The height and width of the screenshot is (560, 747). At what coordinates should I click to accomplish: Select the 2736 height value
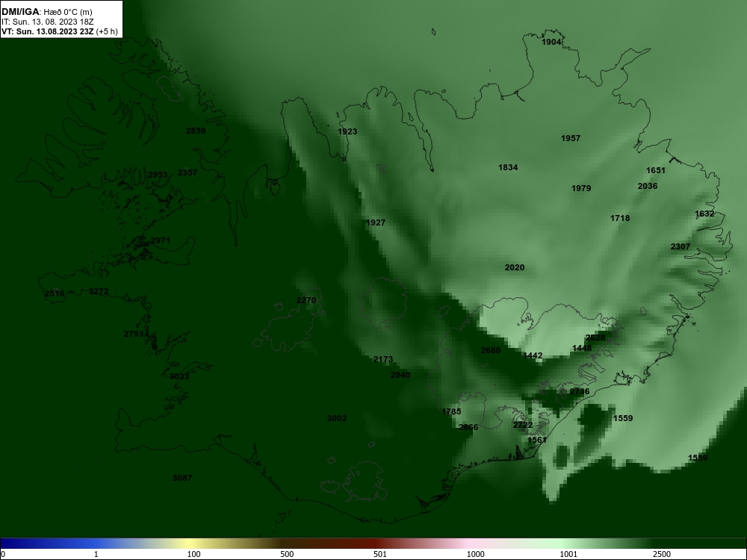pyautogui.click(x=580, y=391)
